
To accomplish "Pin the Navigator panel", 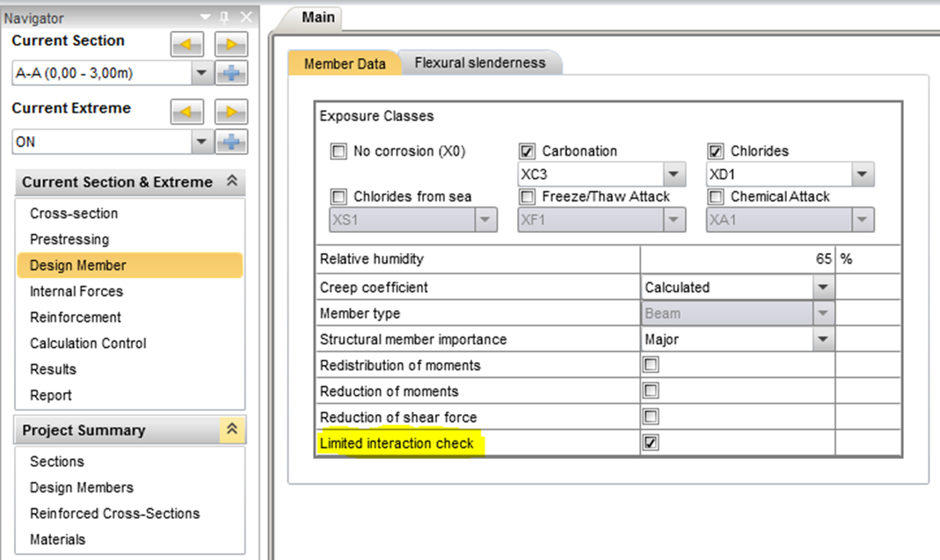I will (x=226, y=17).
